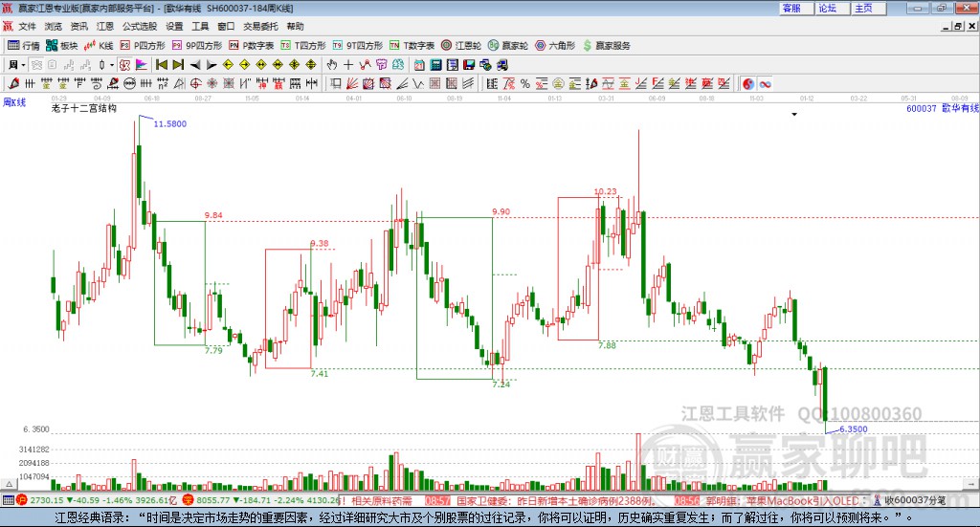The image size is (980, 527).
Task: Click the 深 Shenzhen index badge
Action: coord(189,500)
